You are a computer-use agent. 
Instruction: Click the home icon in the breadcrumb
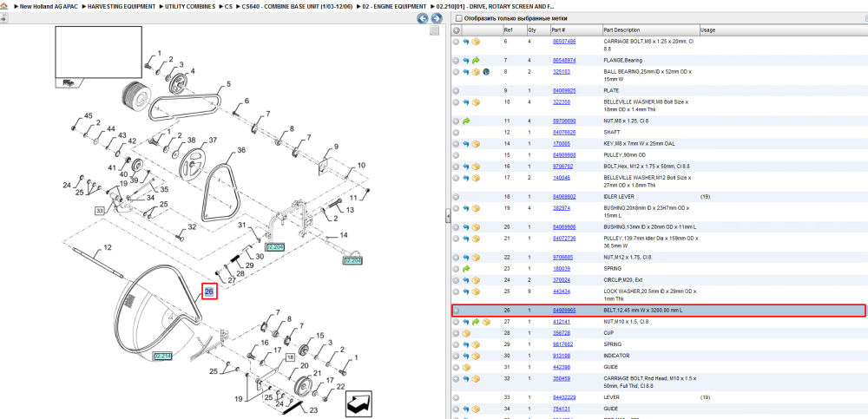coord(3,6)
